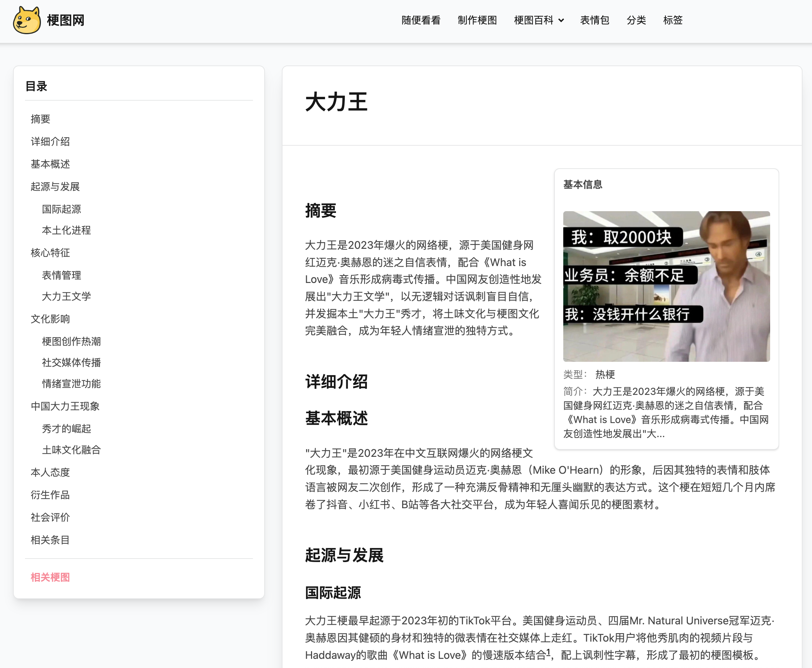Jump to 基本概述 in contents
Screen dimensions: 812x668
(50, 164)
